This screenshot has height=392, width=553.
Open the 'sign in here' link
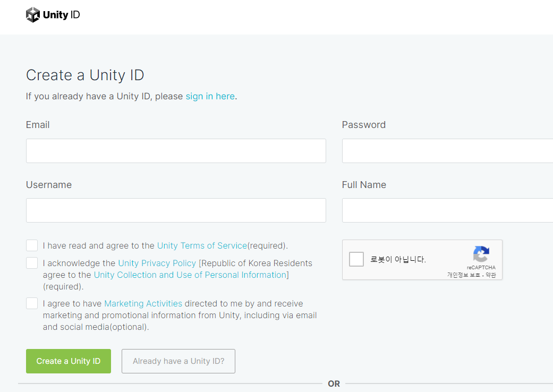(210, 96)
